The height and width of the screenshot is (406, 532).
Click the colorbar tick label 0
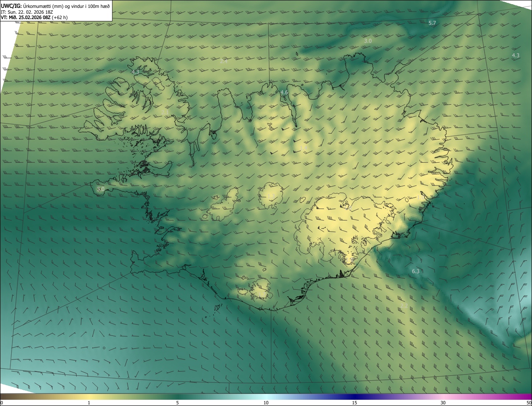[2, 403]
